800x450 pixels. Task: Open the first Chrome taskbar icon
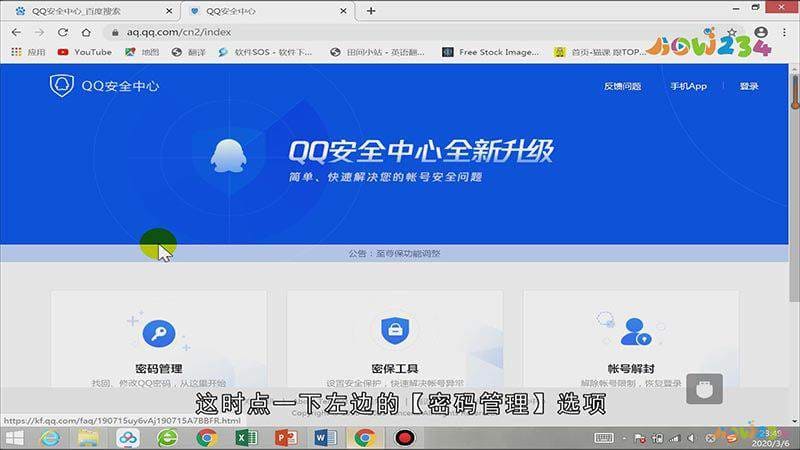[x=207, y=438]
